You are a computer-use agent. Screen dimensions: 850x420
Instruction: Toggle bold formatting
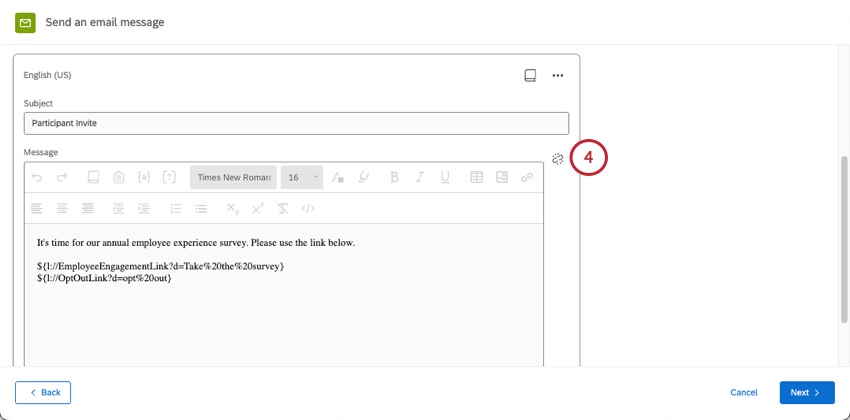click(395, 177)
